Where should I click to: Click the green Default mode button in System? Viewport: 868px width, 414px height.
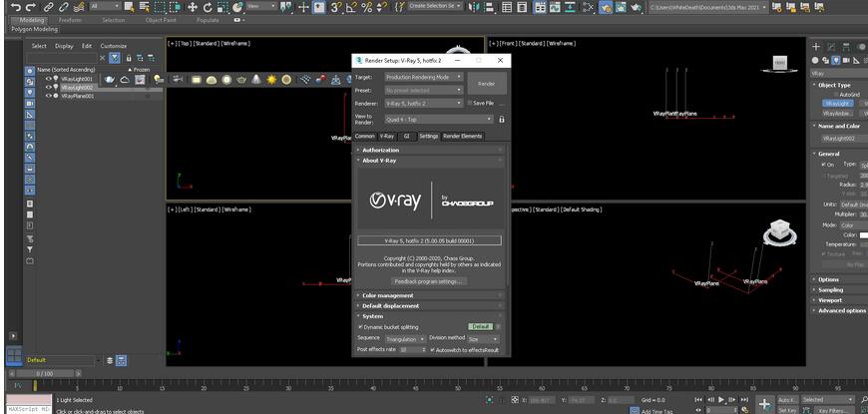pyautogui.click(x=480, y=327)
